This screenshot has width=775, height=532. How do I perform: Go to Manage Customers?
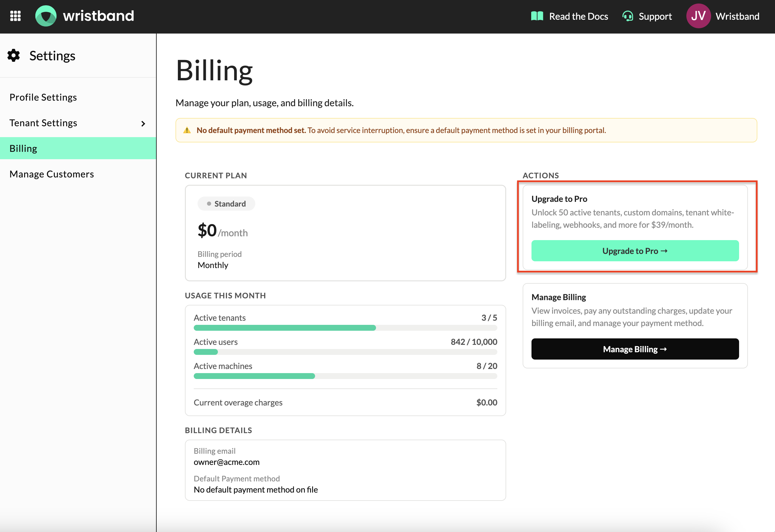tap(52, 174)
